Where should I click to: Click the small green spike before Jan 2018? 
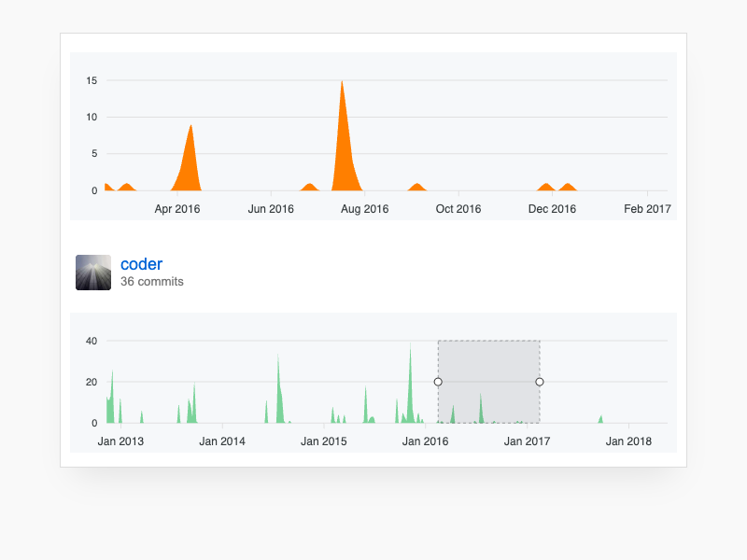[x=600, y=419]
